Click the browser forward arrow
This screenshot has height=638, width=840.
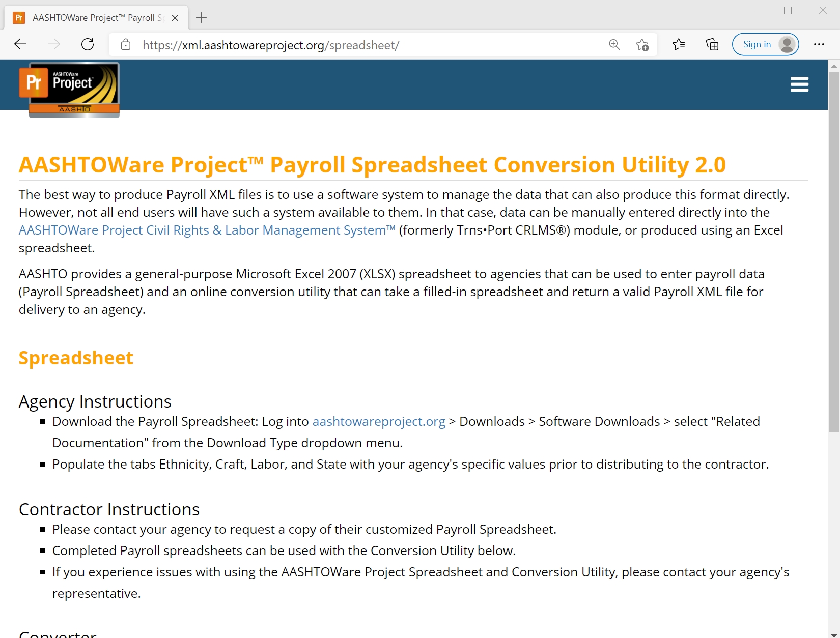point(54,44)
